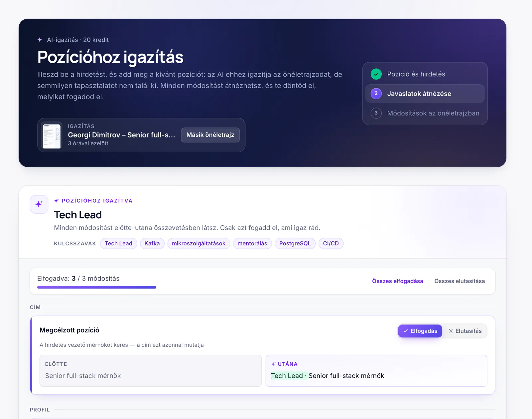Click small sparkle before POZÍCIÓHOZ IGAZÍTVA

56,201
